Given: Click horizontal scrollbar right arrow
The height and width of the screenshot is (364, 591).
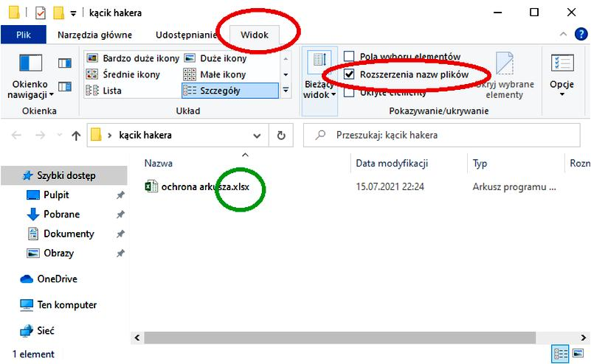Looking at the screenshot, I should pyautogui.click(x=583, y=337).
